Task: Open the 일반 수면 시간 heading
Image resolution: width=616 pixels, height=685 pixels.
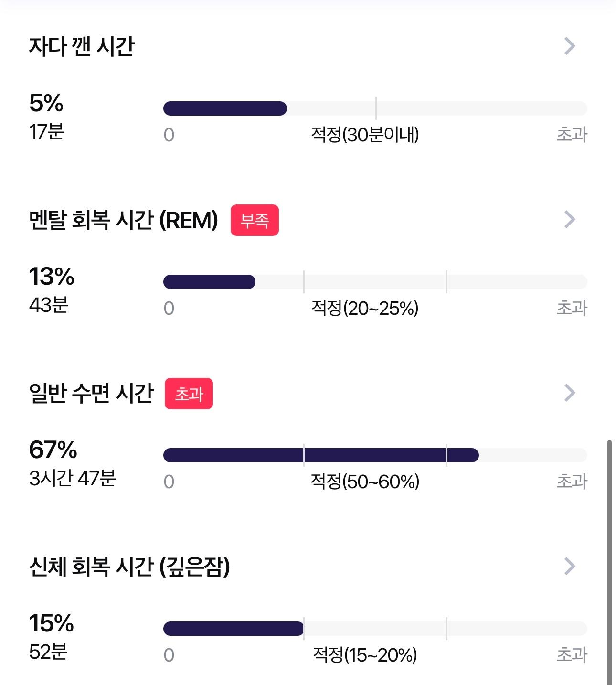Action: coord(91,394)
